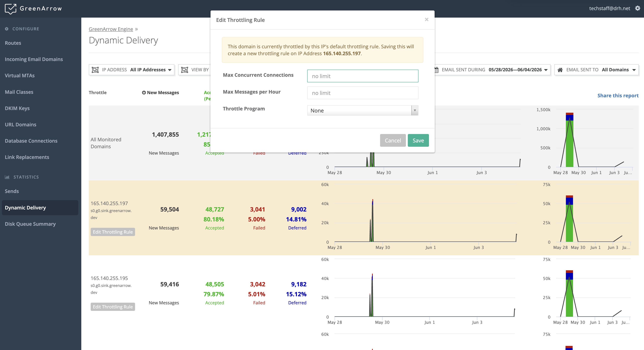The width and height of the screenshot is (644, 350).
Task: Expand the Throttle Program dropdown
Action: pyautogui.click(x=362, y=110)
